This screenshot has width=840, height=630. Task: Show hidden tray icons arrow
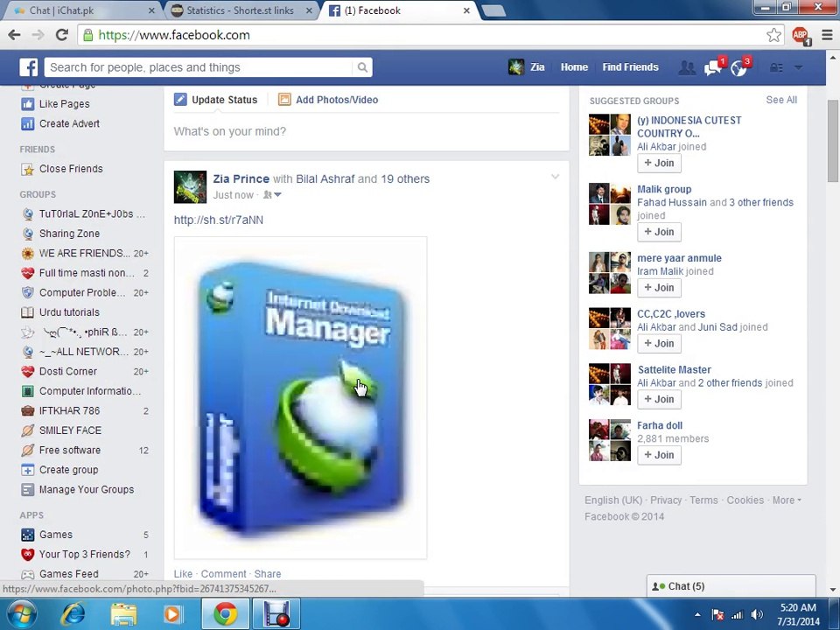click(697, 614)
